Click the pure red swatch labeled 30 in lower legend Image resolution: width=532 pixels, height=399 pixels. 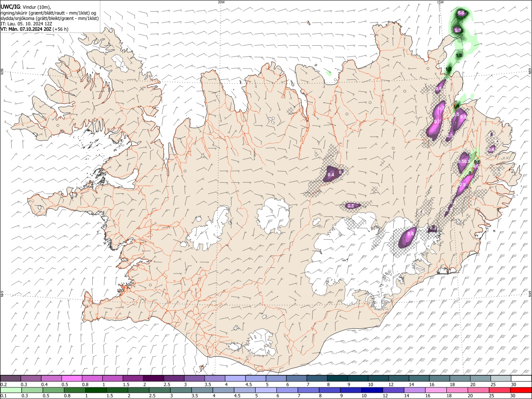pos(521,390)
